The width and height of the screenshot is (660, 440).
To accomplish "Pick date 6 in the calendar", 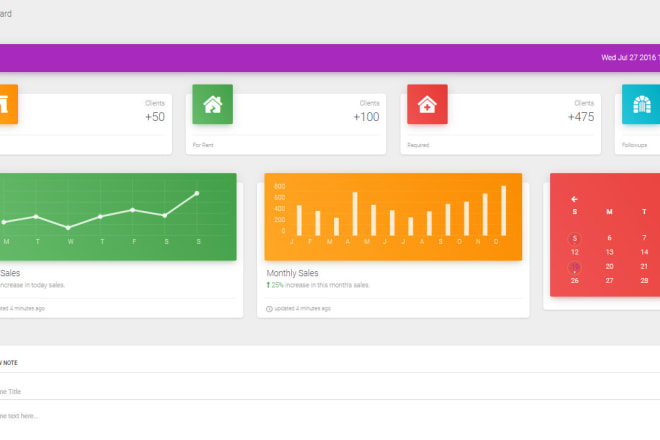I will (609, 238).
